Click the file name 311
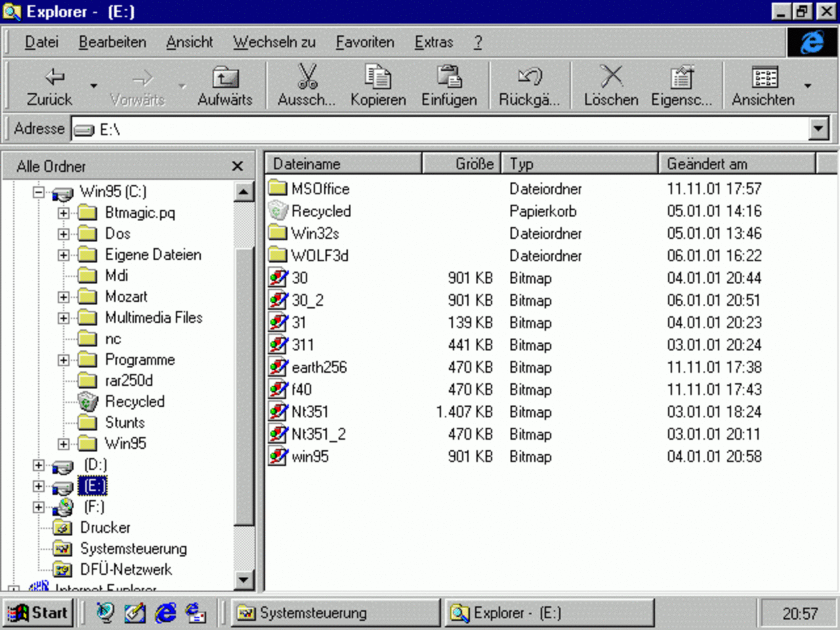This screenshot has width=840, height=630. click(x=303, y=345)
